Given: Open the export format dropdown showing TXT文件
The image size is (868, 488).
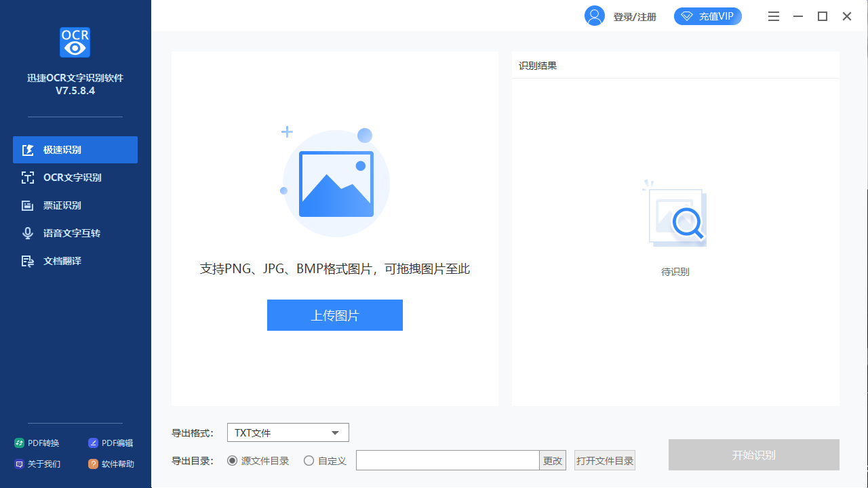Looking at the screenshot, I should click(288, 432).
